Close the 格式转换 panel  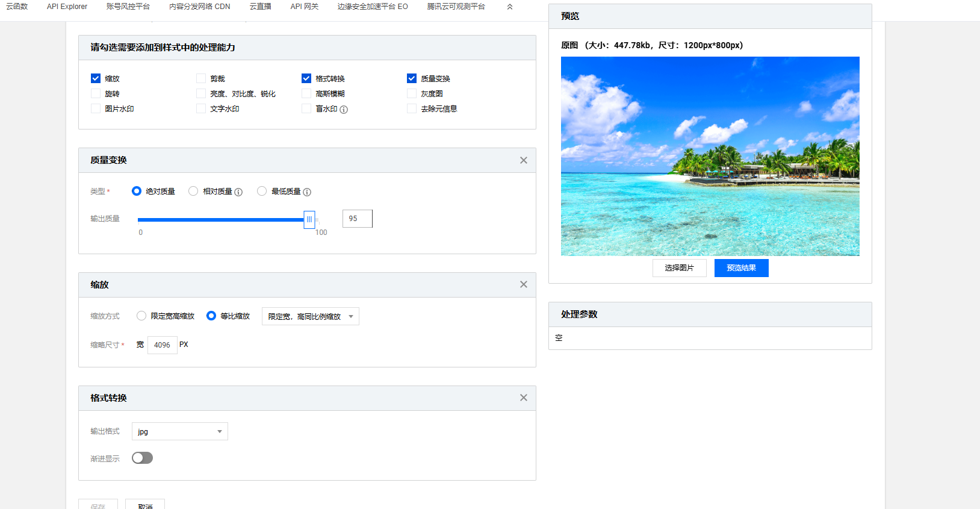click(524, 398)
